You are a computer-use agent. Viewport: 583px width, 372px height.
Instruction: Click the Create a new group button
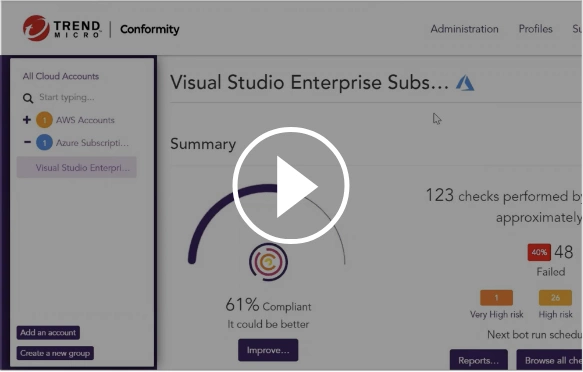pos(55,353)
